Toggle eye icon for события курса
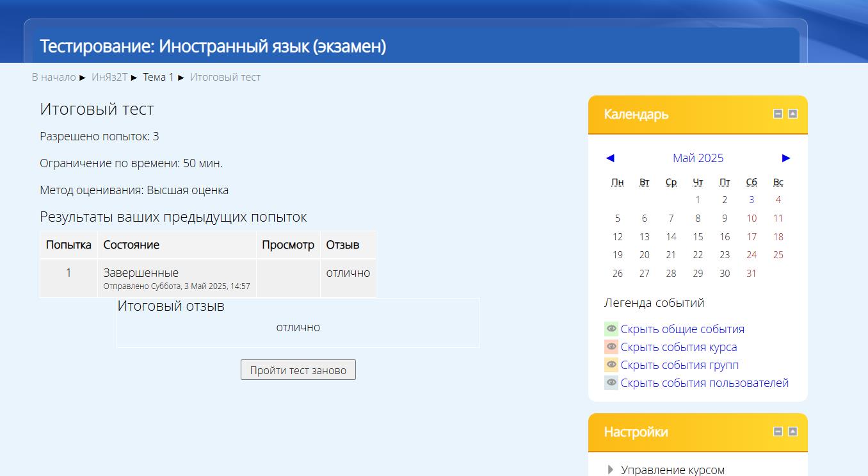Image resolution: width=868 pixels, height=476 pixels. (x=611, y=347)
